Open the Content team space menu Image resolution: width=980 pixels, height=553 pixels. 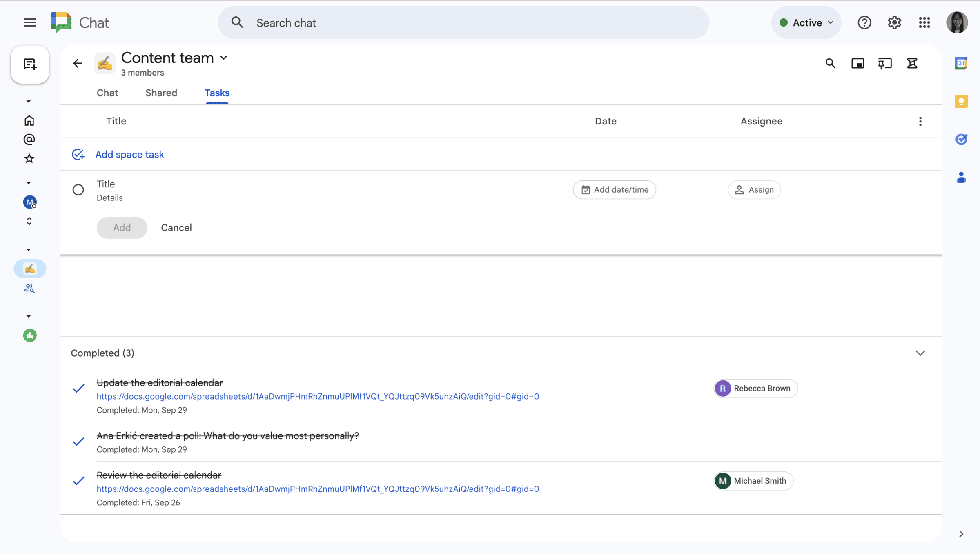pyautogui.click(x=224, y=58)
